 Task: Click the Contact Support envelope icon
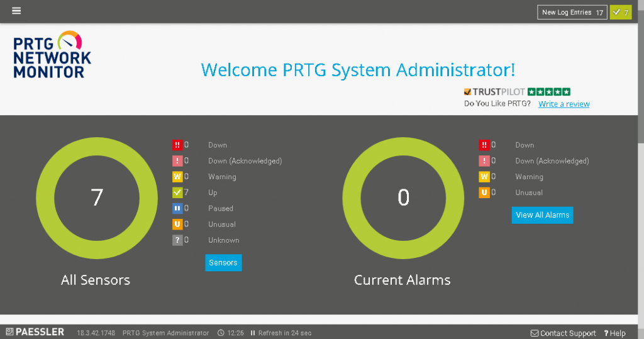click(x=535, y=333)
